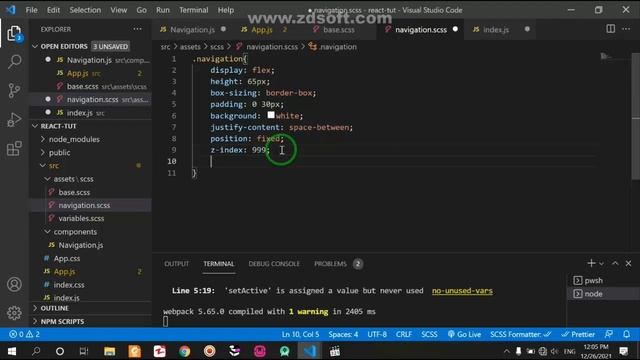
Task: Split the editor to the right
Action: (x=610, y=29)
